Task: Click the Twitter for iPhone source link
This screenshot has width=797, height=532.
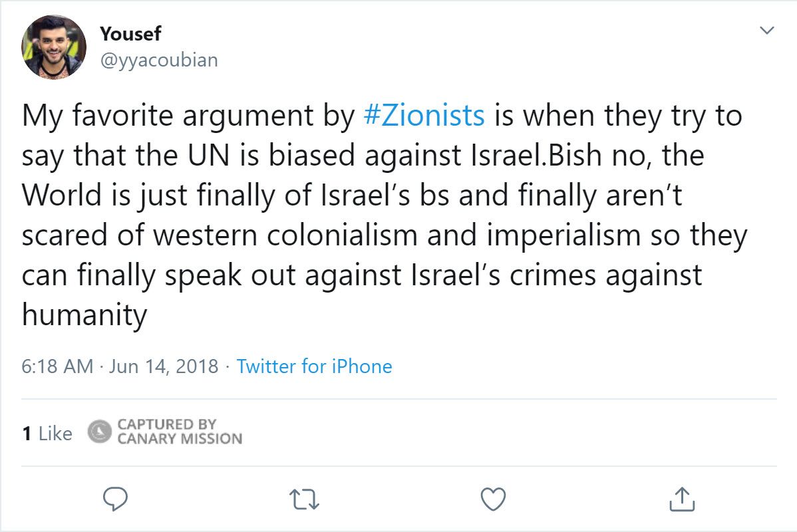Action: (x=314, y=366)
